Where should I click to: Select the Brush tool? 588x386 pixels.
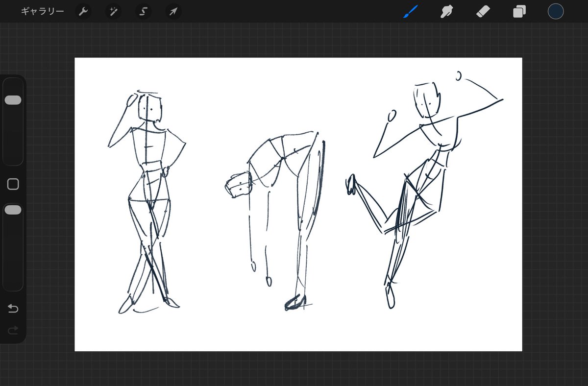[410, 11]
